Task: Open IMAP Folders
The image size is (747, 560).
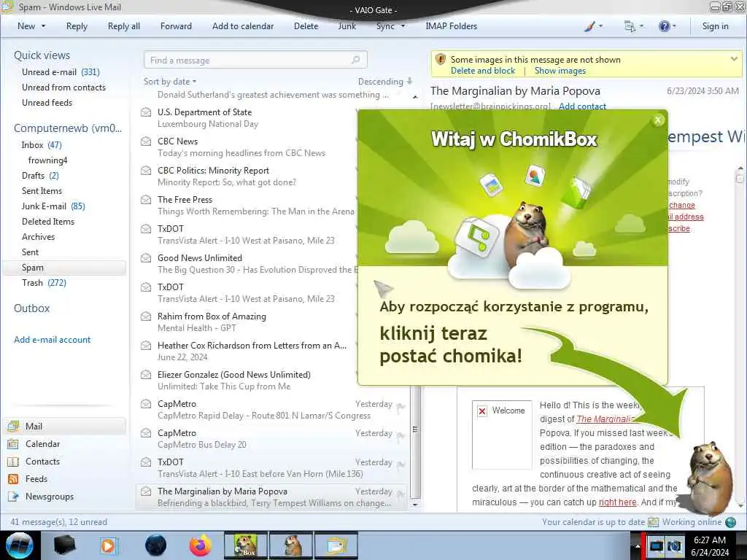Action: 451,26
